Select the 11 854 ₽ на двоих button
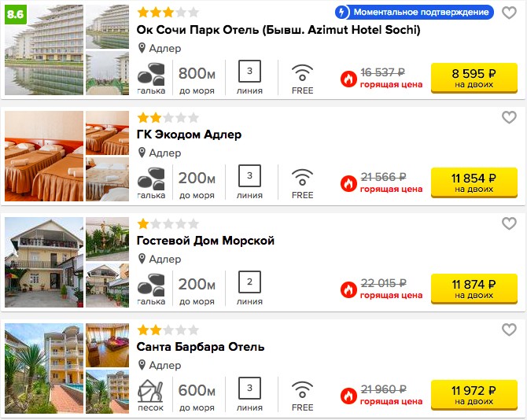 [x=474, y=182]
